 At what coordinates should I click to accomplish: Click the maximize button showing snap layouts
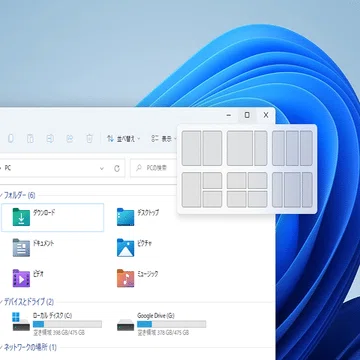(247, 115)
